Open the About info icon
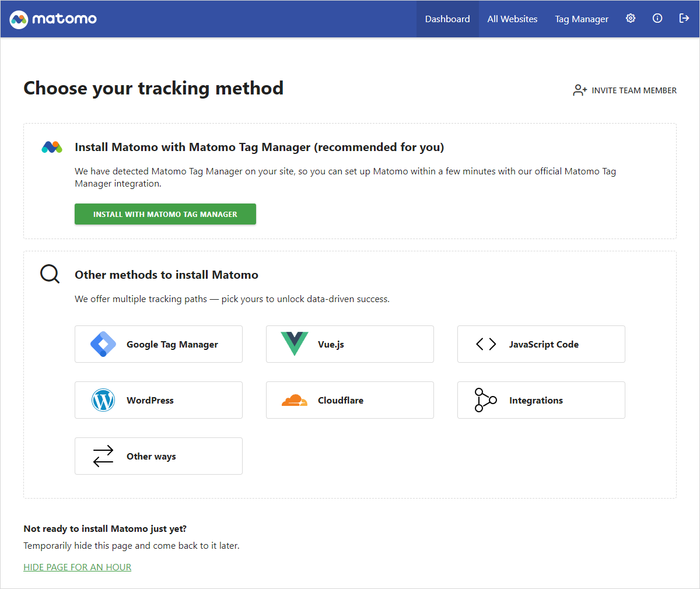Image resolution: width=700 pixels, height=589 pixels. (657, 19)
